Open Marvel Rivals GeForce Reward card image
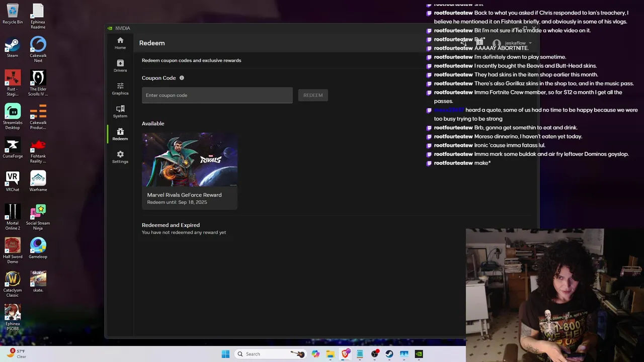This screenshot has width=644, height=362. click(190, 160)
